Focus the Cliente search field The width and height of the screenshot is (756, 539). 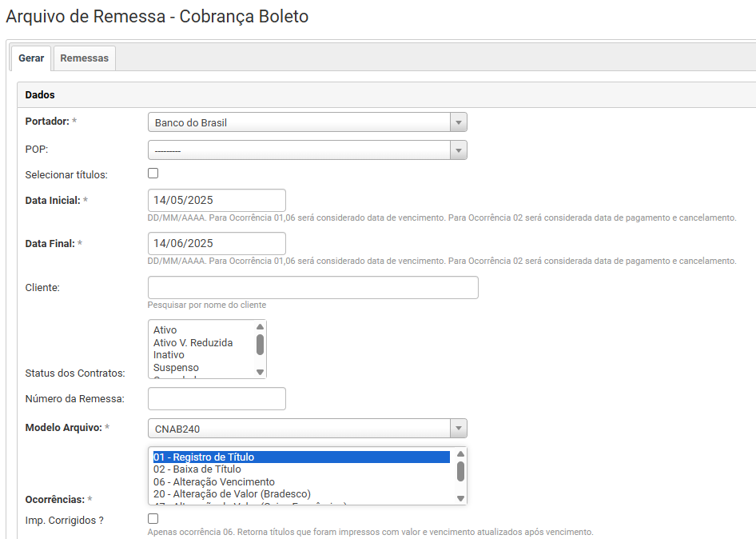312,287
